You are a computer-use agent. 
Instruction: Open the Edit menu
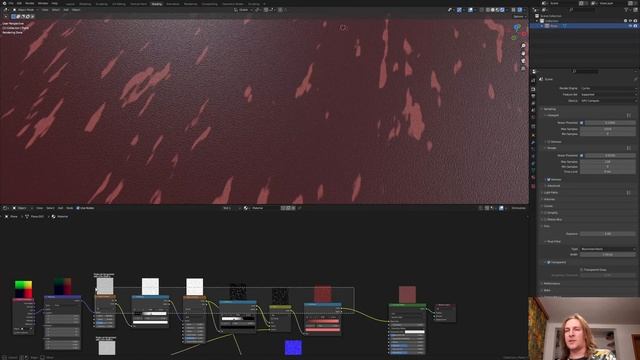tap(19, 3)
